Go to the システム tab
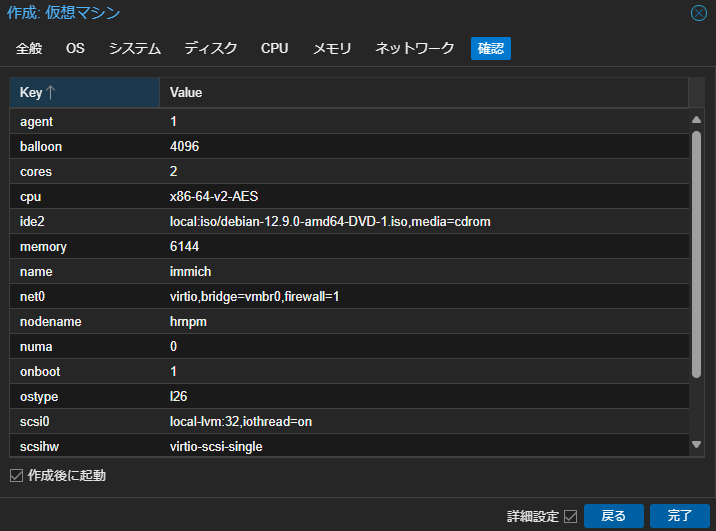716x531 pixels. pyautogui.click(x=135, y=48)
